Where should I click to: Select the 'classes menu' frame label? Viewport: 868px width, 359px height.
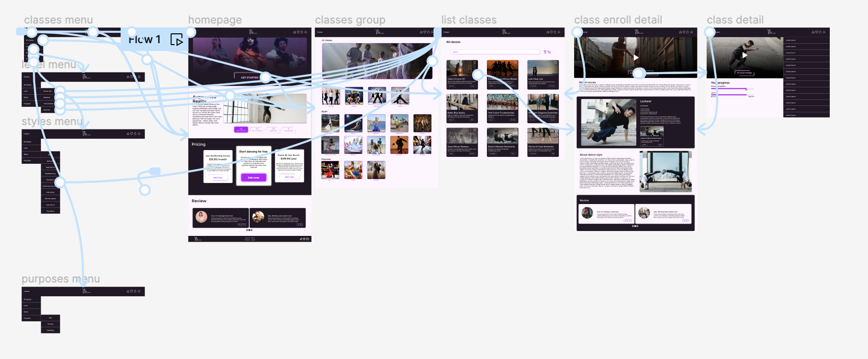click(x=58, y=20)
